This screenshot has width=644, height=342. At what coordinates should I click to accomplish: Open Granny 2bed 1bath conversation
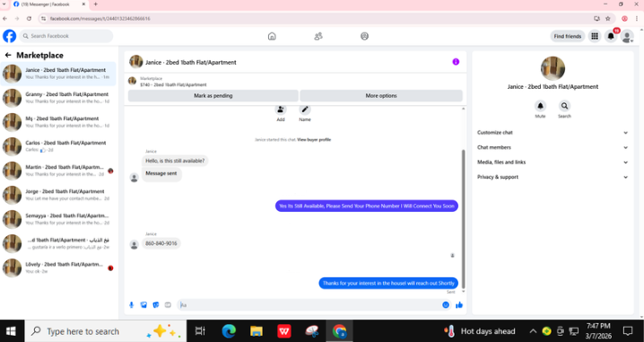(x=58, y=98)
